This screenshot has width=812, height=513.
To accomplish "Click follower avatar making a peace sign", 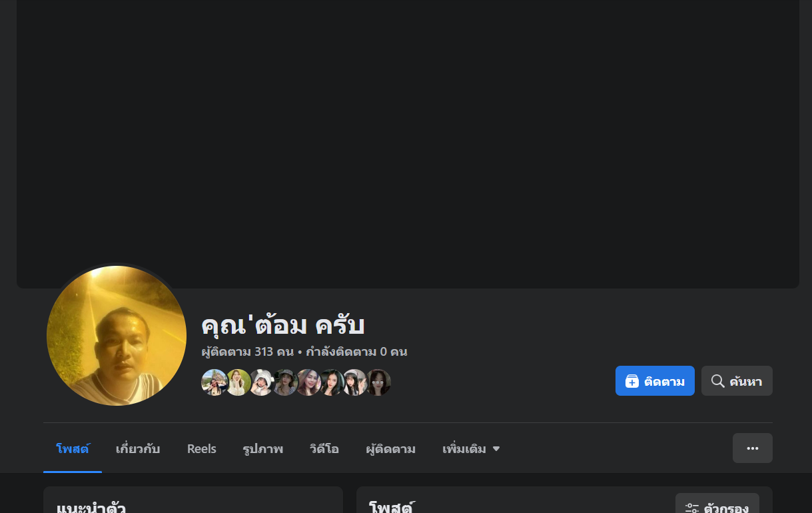I will [355, 382].
